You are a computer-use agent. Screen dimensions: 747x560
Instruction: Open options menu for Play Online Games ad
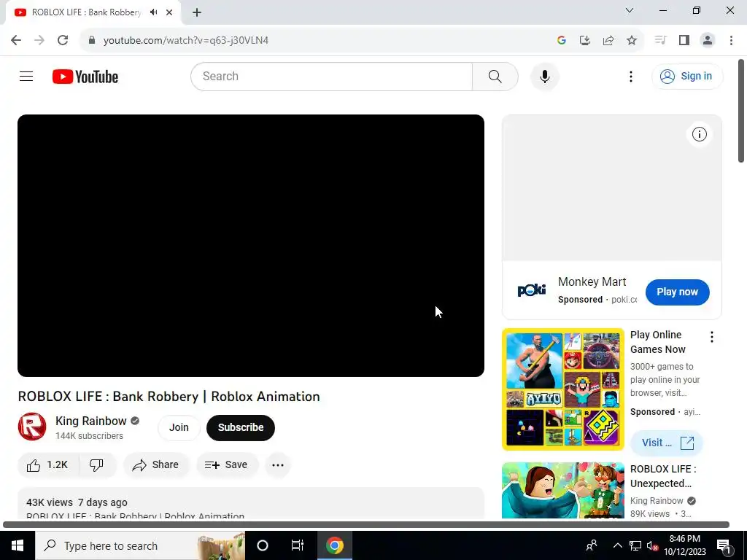(712, 337)
